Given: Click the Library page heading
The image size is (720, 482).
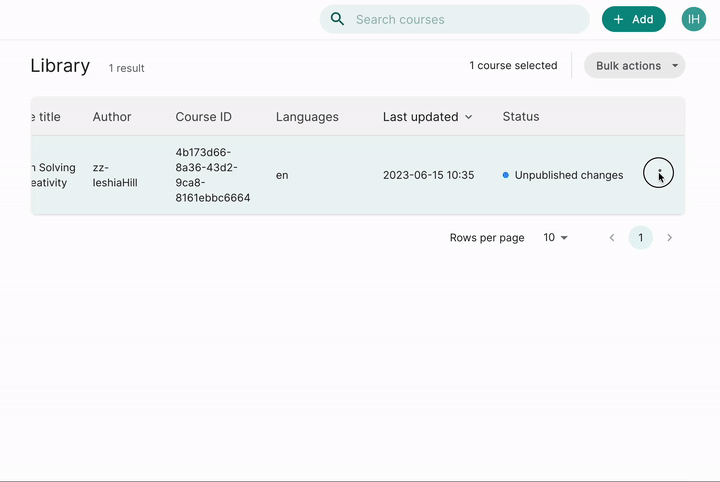Looking at the screenshot, I should (60, 66).
